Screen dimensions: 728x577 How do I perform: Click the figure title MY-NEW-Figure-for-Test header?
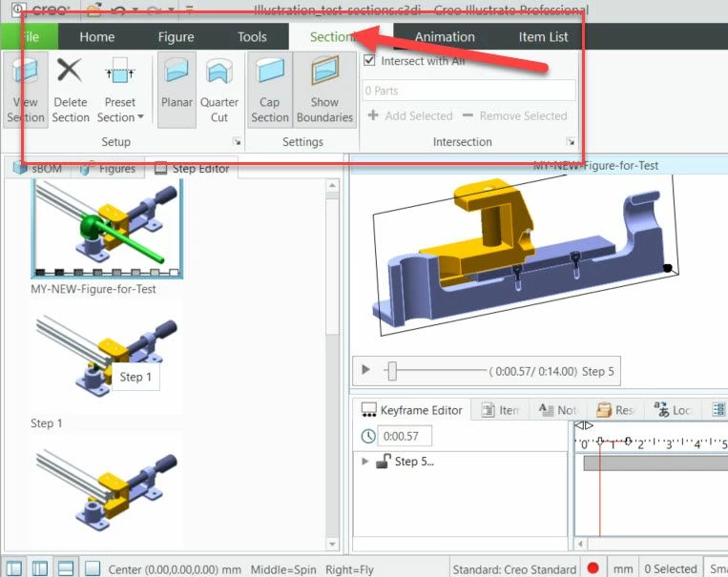[x=595, y=166]
